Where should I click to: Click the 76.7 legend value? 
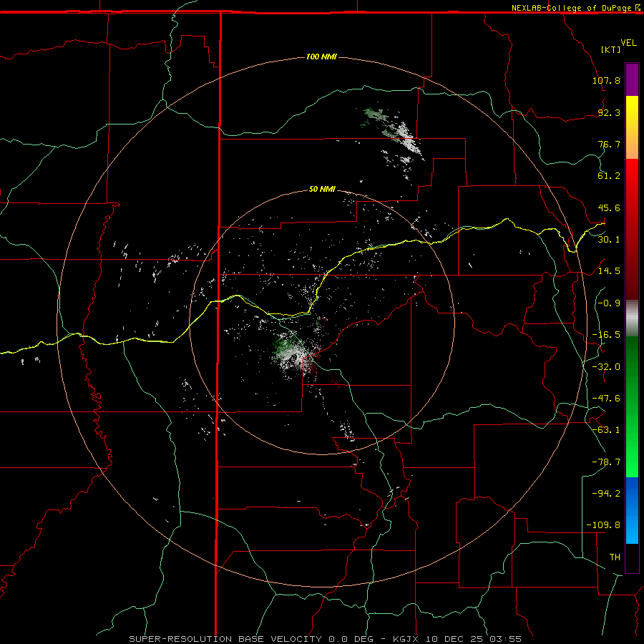(x=609, y=144)
